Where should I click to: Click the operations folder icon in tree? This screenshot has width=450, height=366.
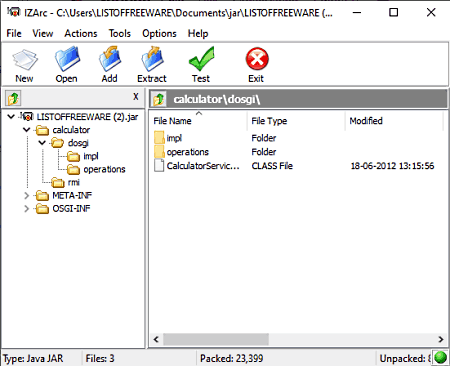pos(73,169)
